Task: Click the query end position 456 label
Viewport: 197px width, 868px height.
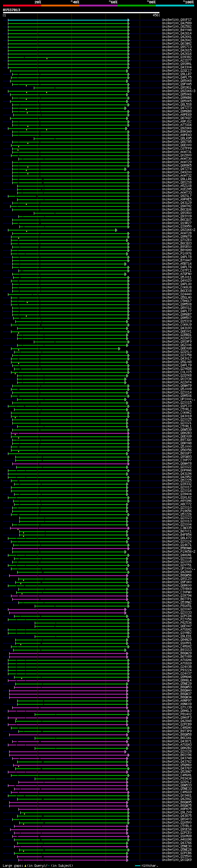Action: (155, 15)
